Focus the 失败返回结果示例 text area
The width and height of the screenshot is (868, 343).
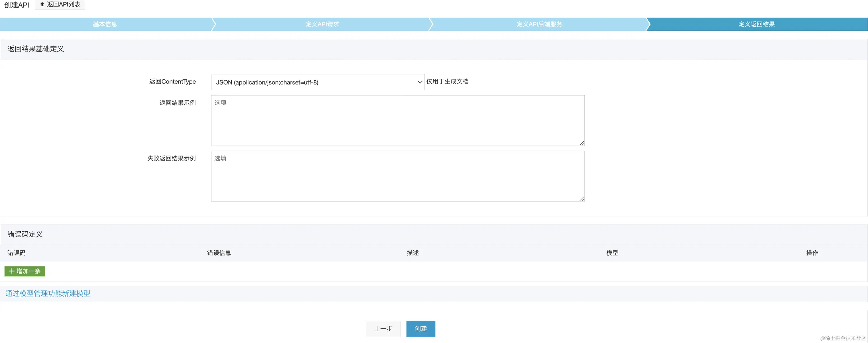[x=398, y=176]
